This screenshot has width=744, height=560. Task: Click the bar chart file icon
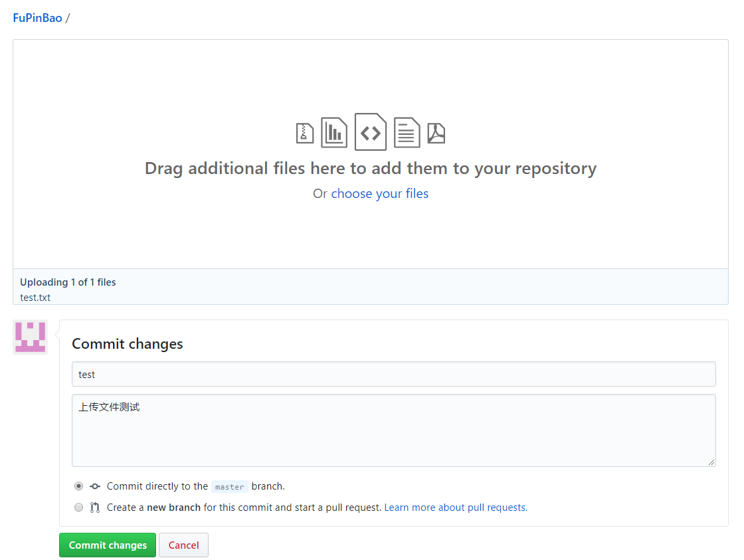tap(334, 132)
